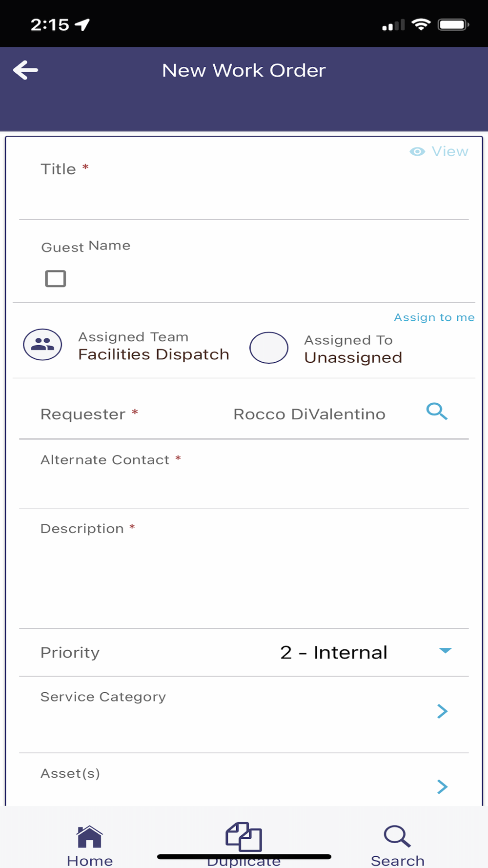Viewport: 488px width, 868px height.
Task: Tap the Assigned To avatar circle
Action: tap(268, 348)
